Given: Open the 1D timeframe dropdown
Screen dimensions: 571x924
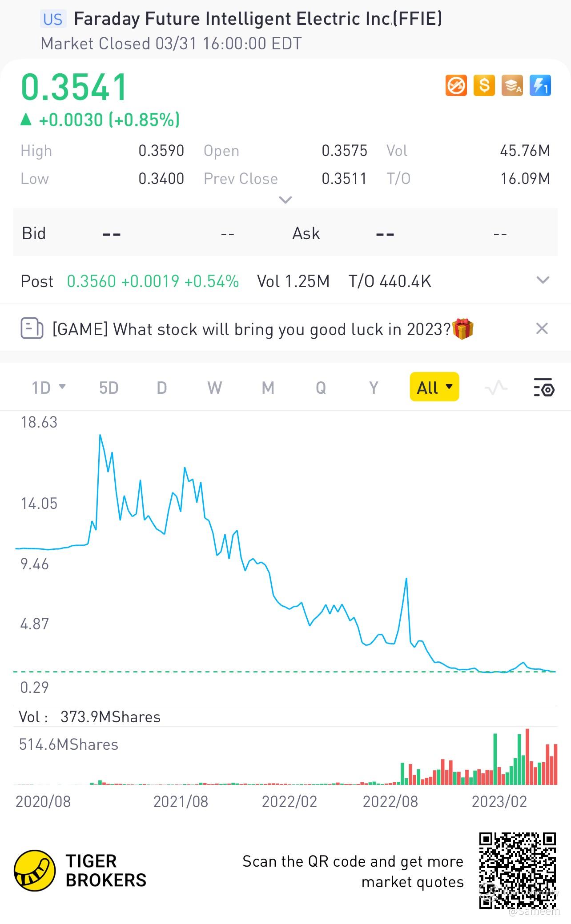Looking at the screenshot, I should [x=48, y=388].
